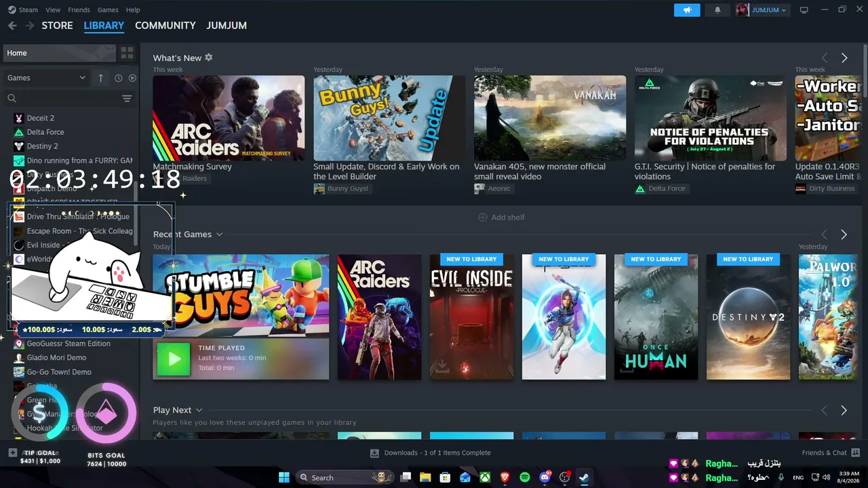Open the Friends menu
This screenshot has height=488, width=868.
[x=79, y=10]
